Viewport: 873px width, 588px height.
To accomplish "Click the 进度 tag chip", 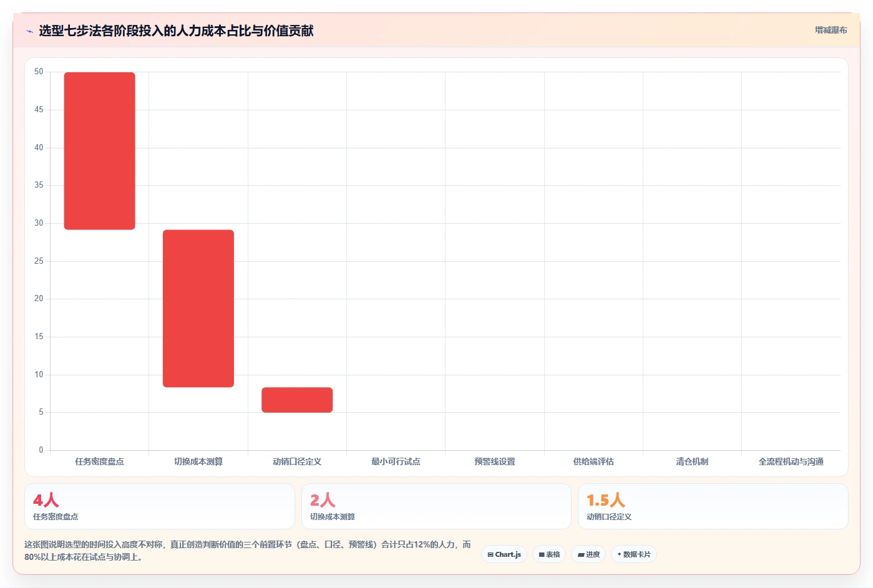I will point(588,554).
